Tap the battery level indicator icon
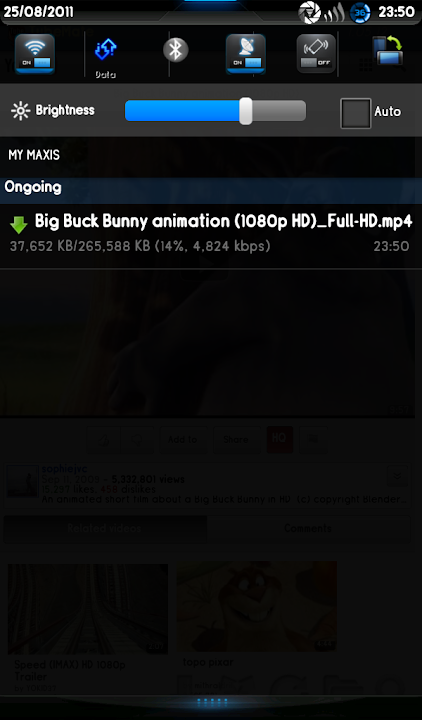The height and width of the screenshot is (720, 422). pos(360,13)
